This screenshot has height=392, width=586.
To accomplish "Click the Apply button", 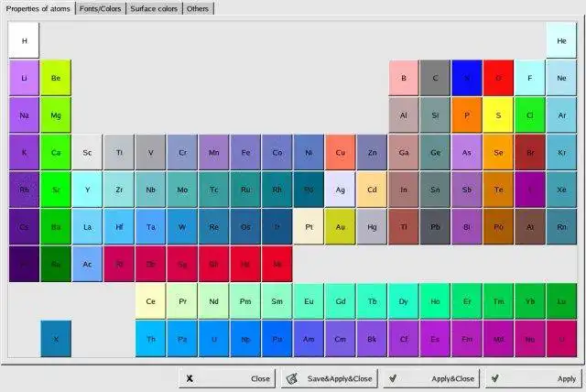I will [x=534, y=378].
